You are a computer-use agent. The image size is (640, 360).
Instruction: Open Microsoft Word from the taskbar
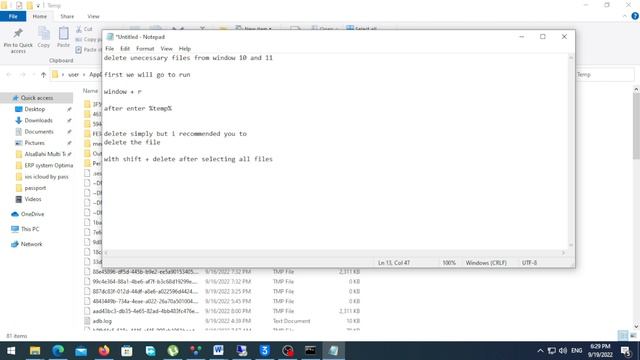[218, 351]
